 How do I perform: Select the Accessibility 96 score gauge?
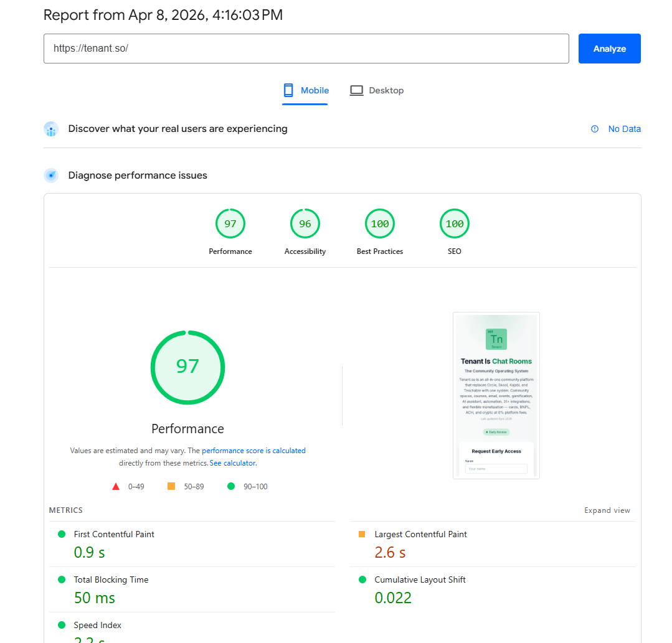pyautogui.click(x=305, y=224)
